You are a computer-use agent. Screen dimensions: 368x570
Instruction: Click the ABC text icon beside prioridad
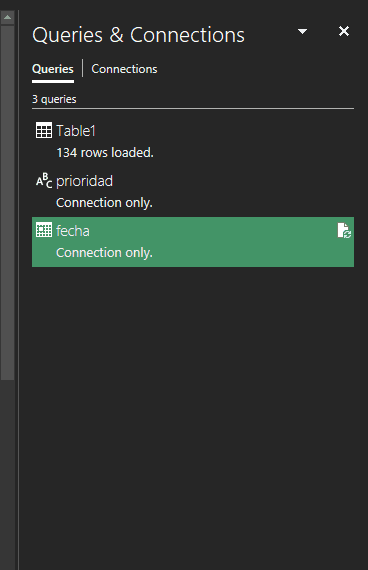(44, 180)
